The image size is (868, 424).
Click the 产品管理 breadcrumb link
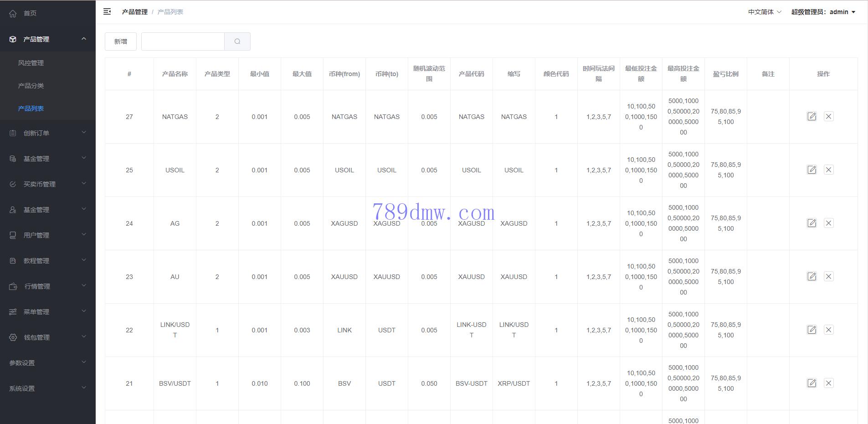[134, 12]
